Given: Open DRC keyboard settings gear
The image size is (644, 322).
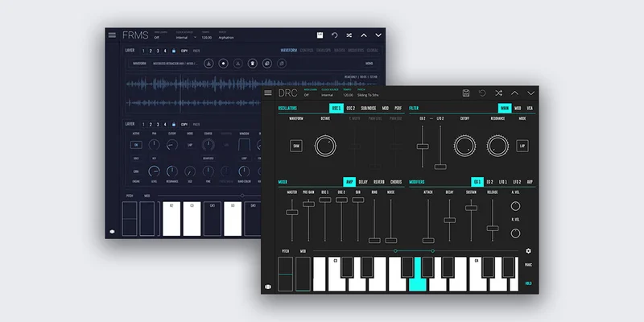Looking at the screenshot, I should click(x=528, y=251).
